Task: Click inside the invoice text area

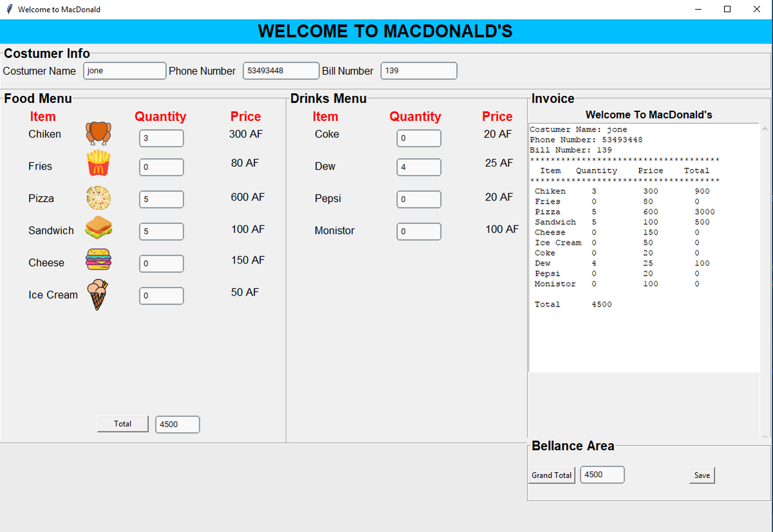Action: pyautogui.click(x=644, y=247)
